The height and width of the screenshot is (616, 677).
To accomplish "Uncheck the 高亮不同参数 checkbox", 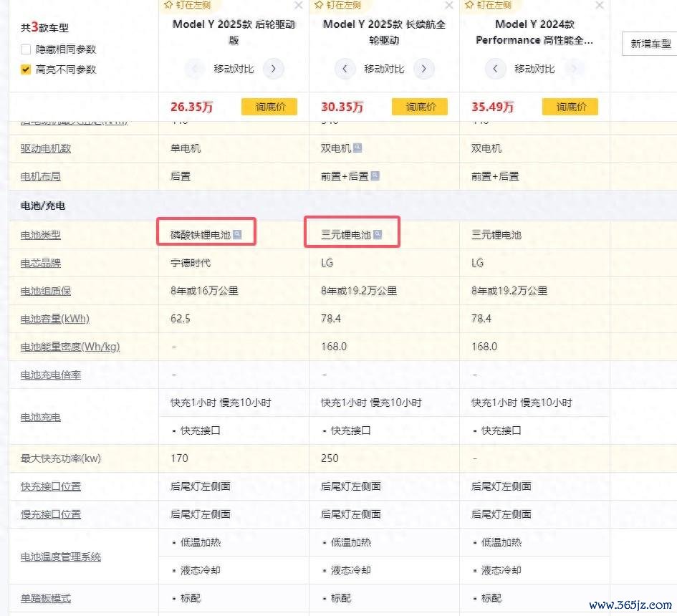I will [x=26, y=69].
